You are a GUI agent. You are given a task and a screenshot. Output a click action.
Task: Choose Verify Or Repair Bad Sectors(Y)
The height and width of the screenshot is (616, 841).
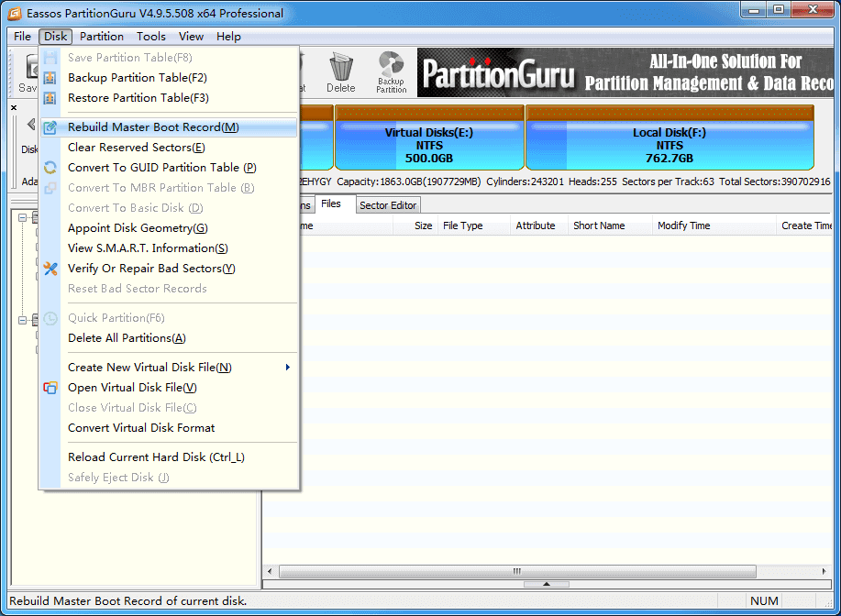coord(169,269)
